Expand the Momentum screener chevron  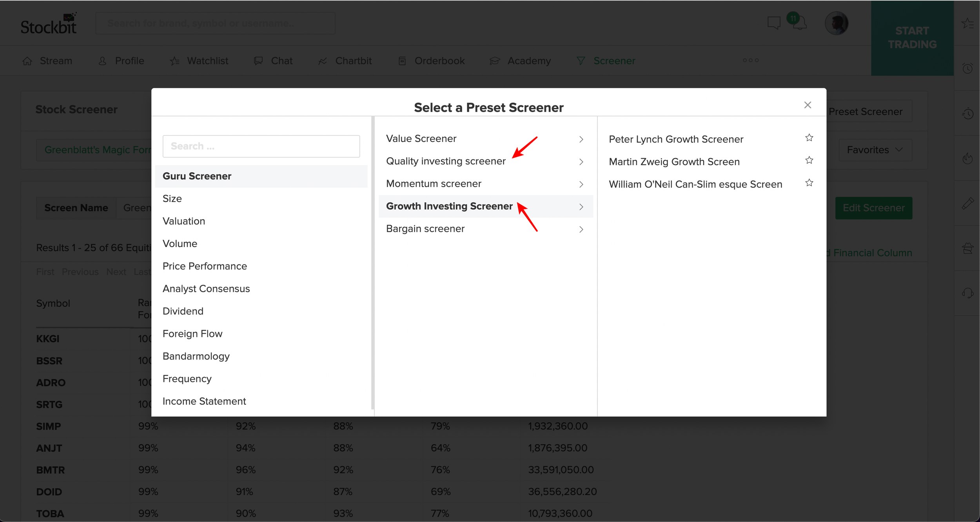point(581,184)
